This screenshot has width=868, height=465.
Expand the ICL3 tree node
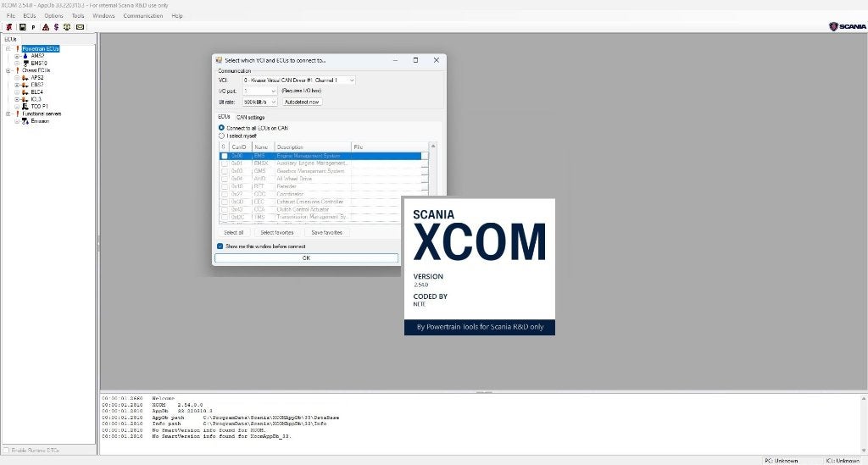tap(17, 100)
